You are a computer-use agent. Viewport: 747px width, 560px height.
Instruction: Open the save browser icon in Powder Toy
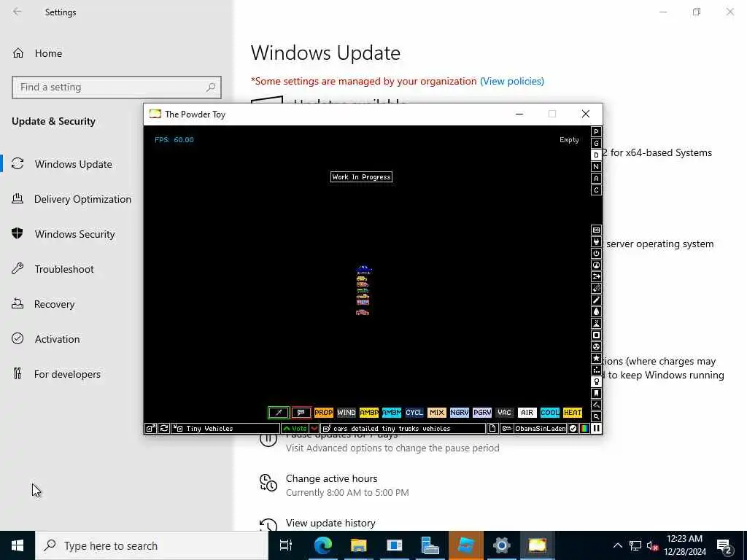(x=150, y=429)
